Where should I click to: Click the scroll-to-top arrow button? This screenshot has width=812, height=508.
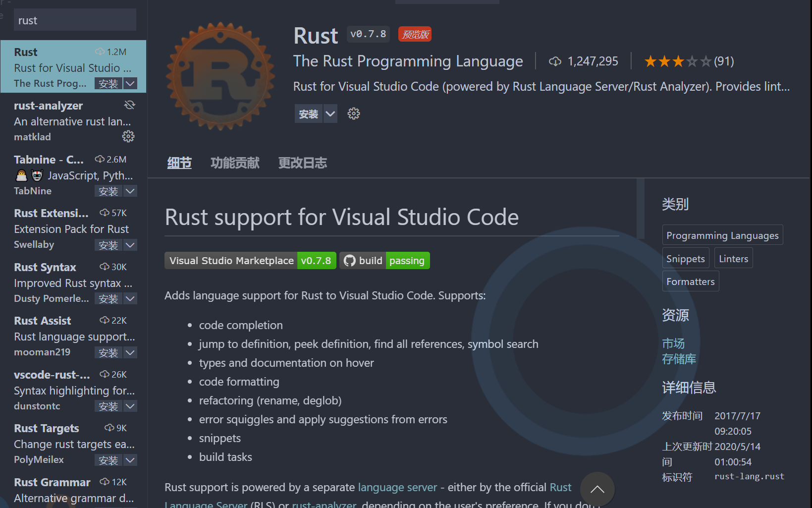pos(597,489)
